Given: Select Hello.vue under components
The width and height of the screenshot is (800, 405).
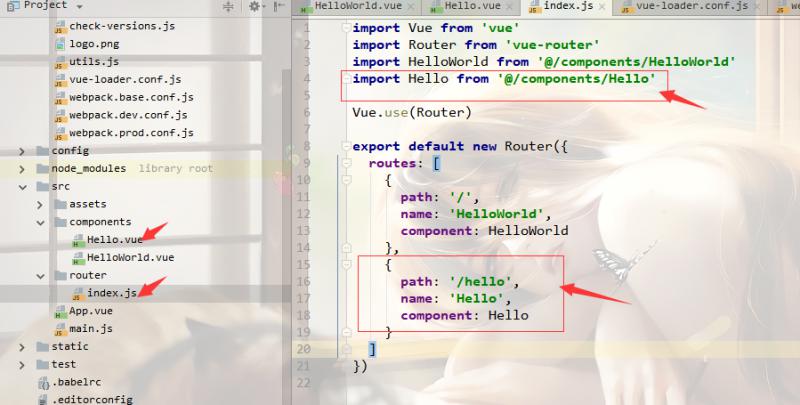Looking at the screenshot, I should click(x=115, y=240).
